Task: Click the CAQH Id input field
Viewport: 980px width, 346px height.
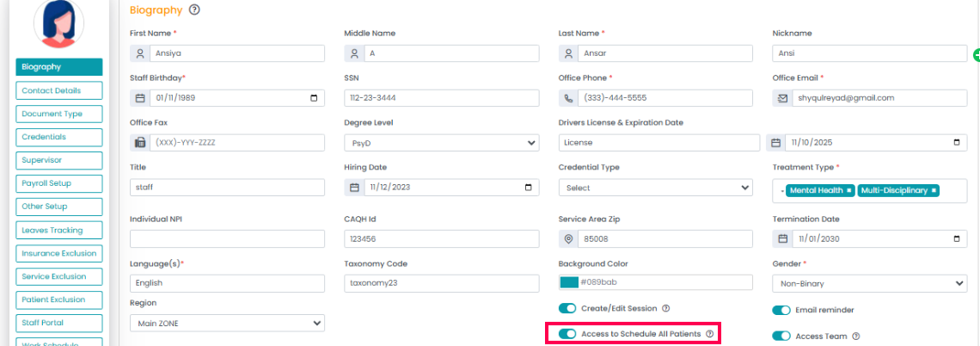Action: (441, 238)
